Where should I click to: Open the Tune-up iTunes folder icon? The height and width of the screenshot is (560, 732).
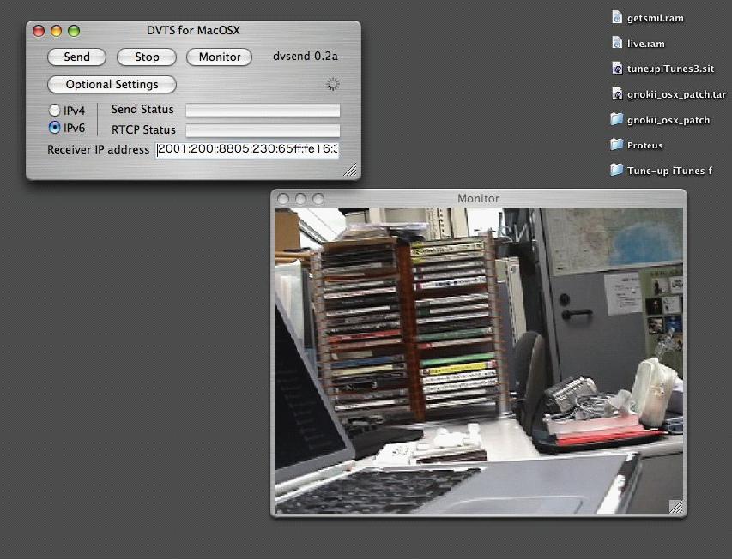click(616, 170)
